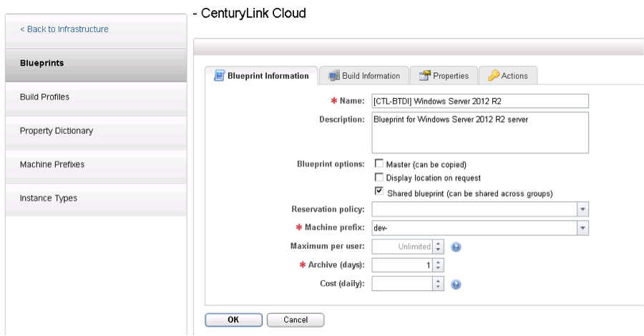This screenshot has width=644, height=336.
Task: Open the Reservation policy dropdown arrow
Action: pyautogui.click(x=582, y=209)
